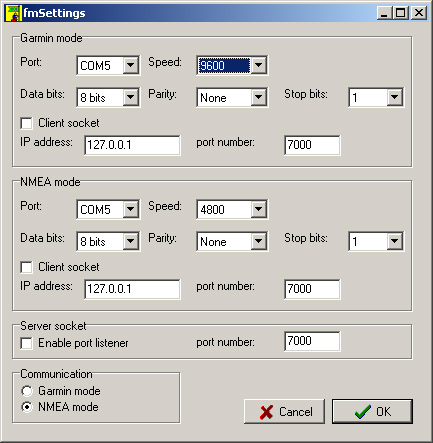Click the Garmin mode IP address field
Screen dimensions: 433x443
pyautogui.click(x=132, y=145)
